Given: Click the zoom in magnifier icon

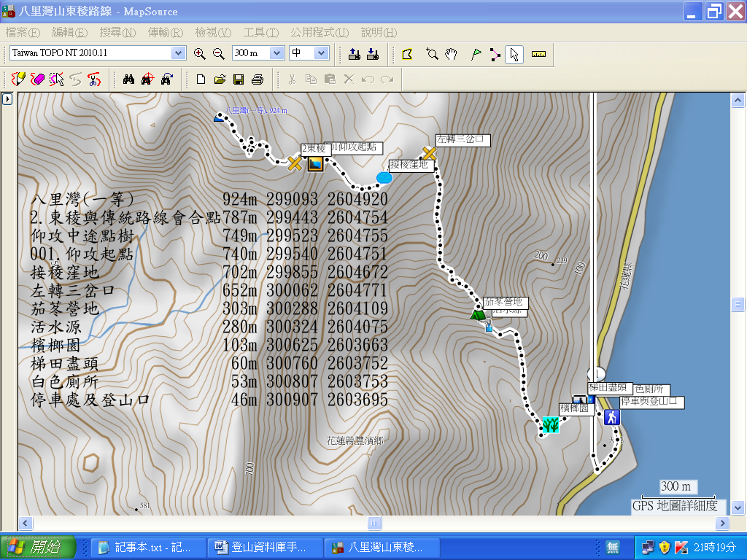Looking at the screenshot, I should tap(200, 53).
